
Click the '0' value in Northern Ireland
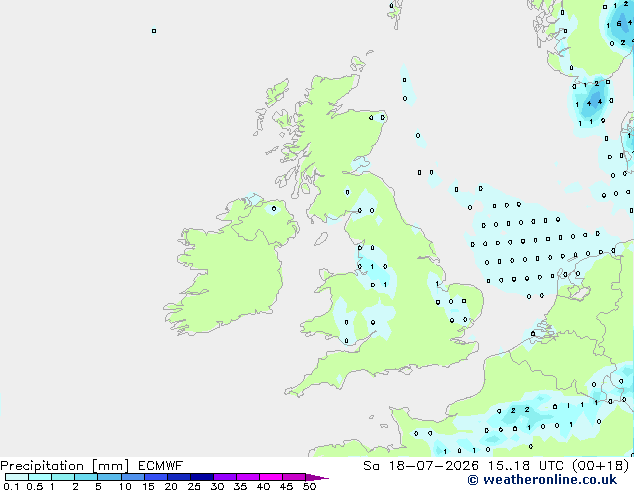pos(274,209)
